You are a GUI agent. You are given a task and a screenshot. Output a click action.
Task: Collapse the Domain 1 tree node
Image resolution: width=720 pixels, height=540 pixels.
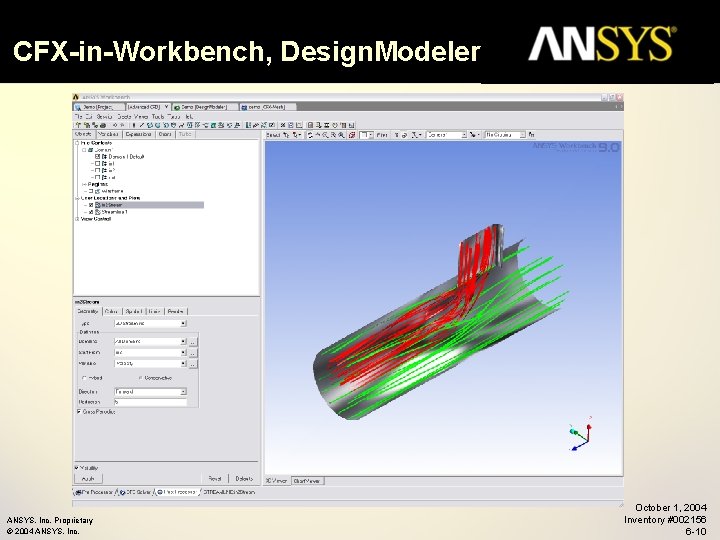(x=84, y=150)
